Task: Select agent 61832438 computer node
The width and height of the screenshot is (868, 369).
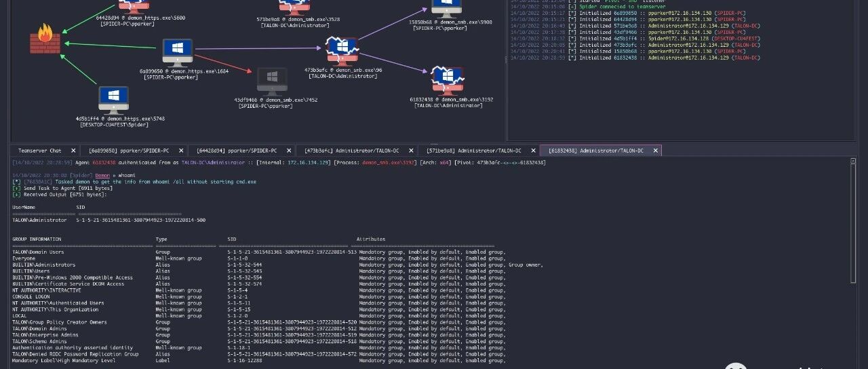Action: pyautogui.click(x=447, y=81)
